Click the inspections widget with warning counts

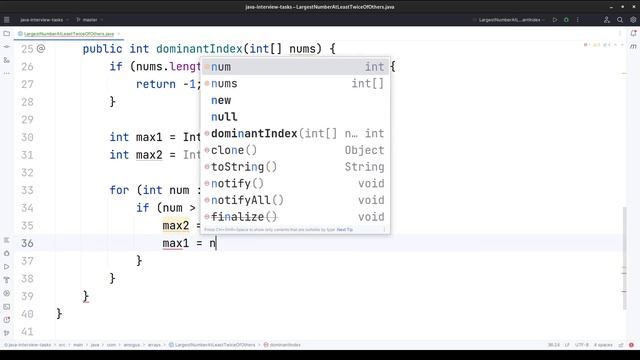[604, 44]
